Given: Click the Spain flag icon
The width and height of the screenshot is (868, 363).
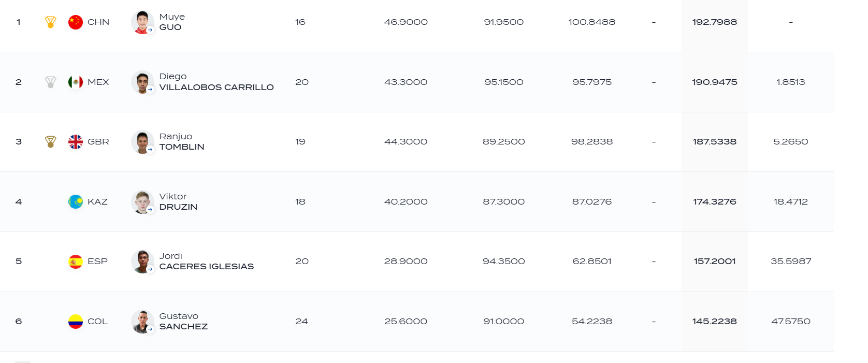Looking at the screenshot, I should 76,262.
